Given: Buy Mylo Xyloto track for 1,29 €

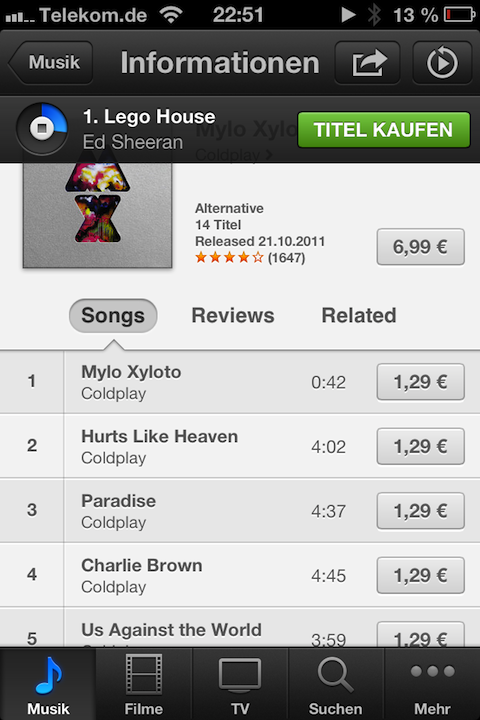Looking at the screenshot, I should coord(420,382).
